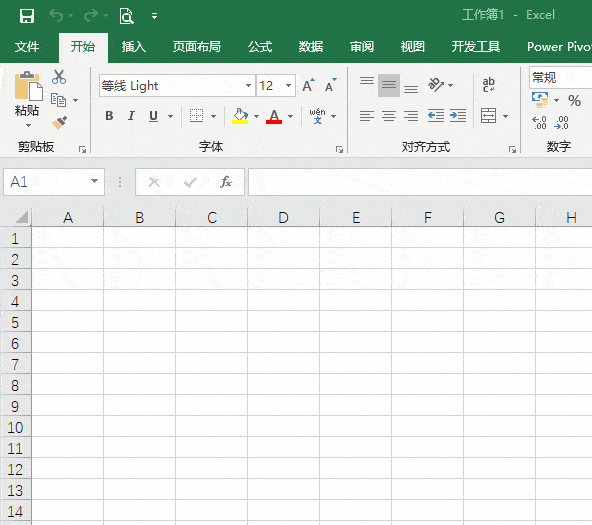Click the Print Preview icon

click(x=126, y=16)
